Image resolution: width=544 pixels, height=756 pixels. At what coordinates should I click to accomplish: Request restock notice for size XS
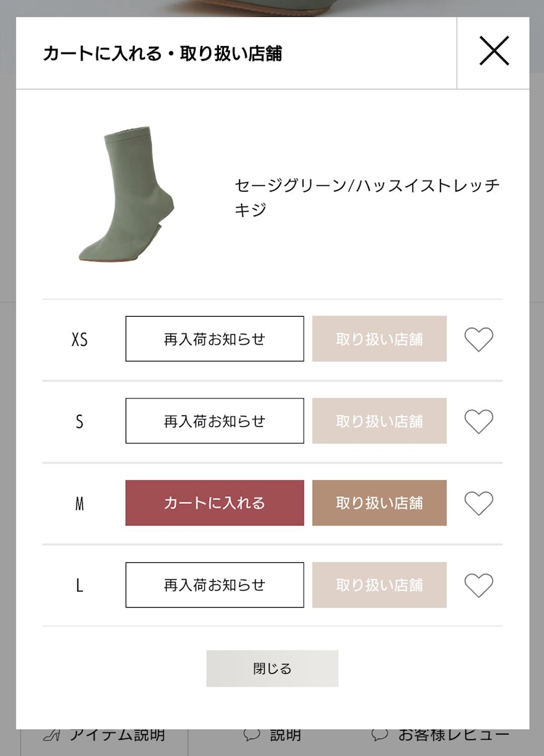coord(214,339)
